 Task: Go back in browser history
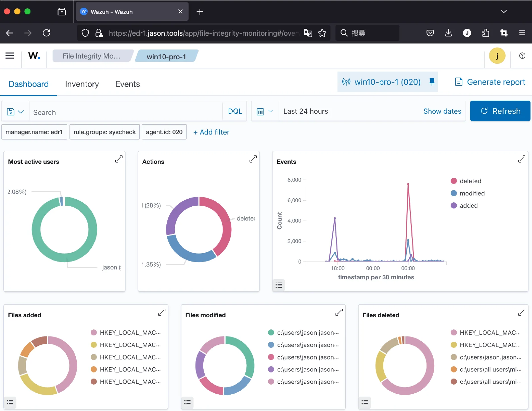click(x=10, y=33)
